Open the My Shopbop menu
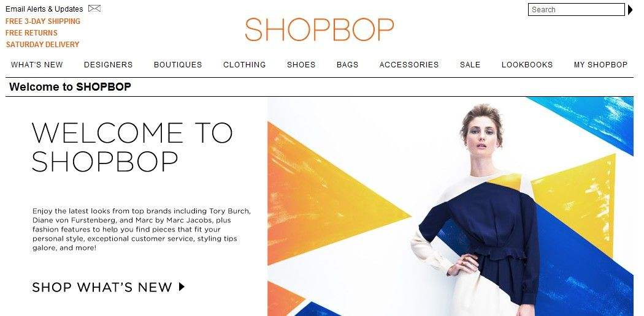644x316 pixels. click(601, 65)
